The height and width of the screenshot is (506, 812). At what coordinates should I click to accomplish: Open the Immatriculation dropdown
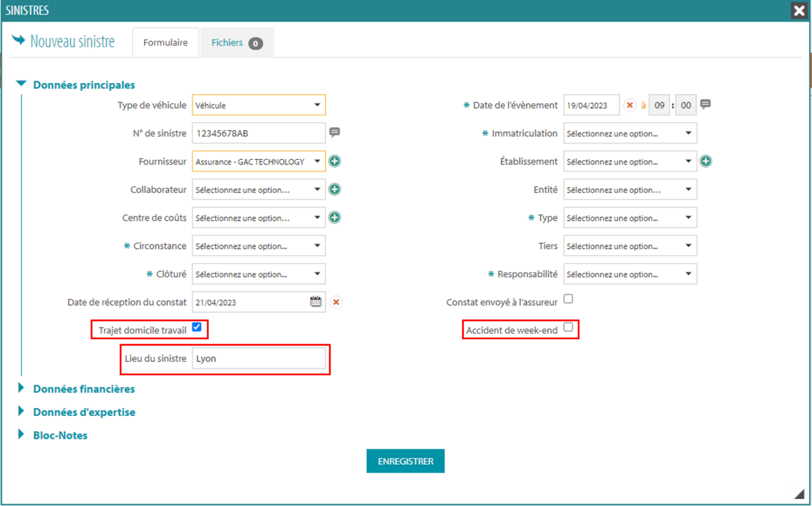click(630, 134)
